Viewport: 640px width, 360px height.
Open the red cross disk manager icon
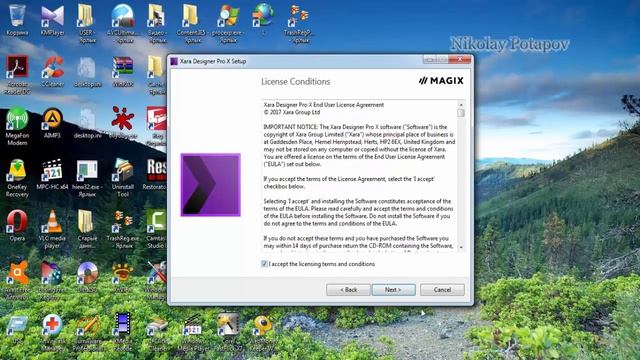coord(52,333)
